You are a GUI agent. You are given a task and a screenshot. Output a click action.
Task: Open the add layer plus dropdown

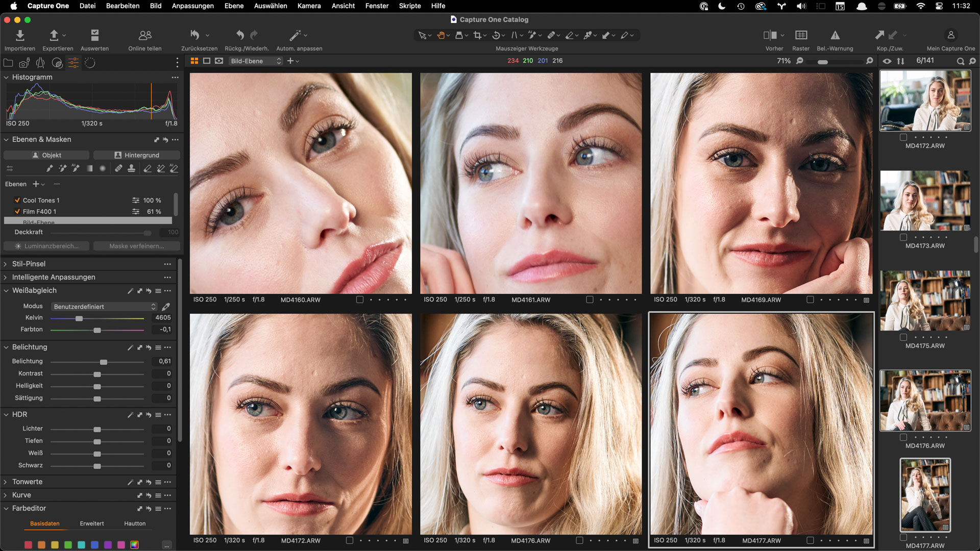click(38, 184)
